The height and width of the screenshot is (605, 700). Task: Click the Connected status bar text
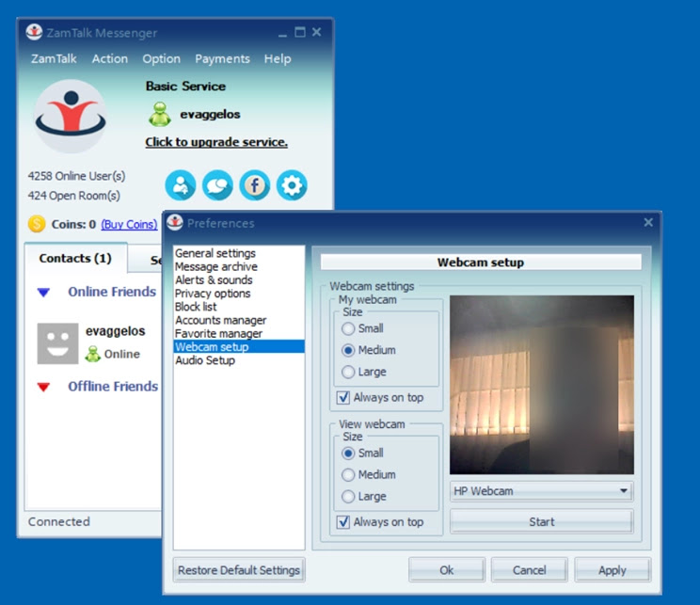pyautogui.click(x=59, y=521)
